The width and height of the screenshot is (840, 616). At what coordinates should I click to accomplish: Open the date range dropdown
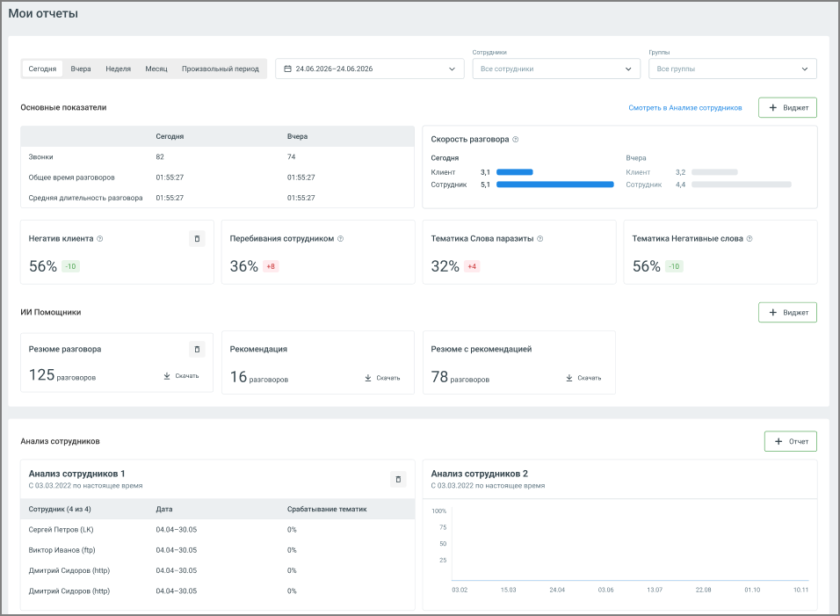pyautogui.click(x=370, y=69)
